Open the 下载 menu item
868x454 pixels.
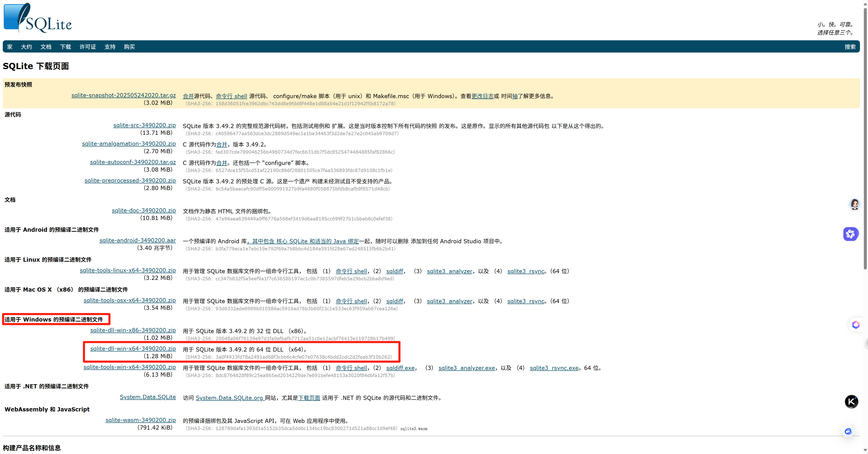pyautogui.click(x=65, y=47)
